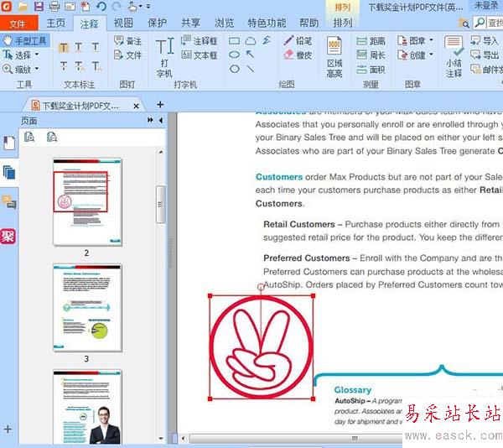This screenshot has width=503, height=448.
Task: Click the 小结注释 summarize comments button
Action: [454, 57]
